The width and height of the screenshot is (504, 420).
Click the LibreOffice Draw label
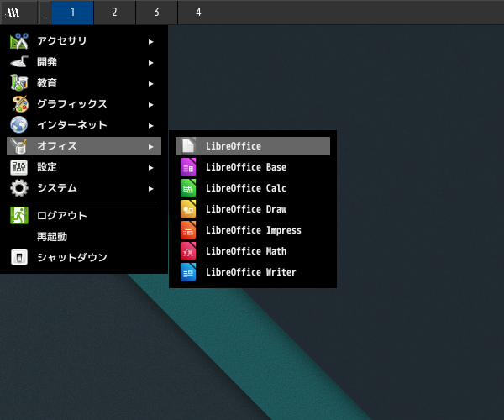click(x=246, y=209)
